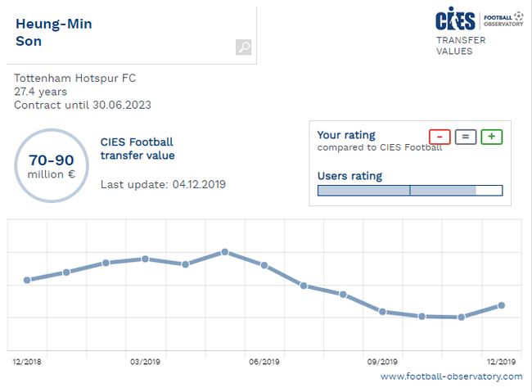
Task: Select the peak data point on chart
Action: [224, 252]
